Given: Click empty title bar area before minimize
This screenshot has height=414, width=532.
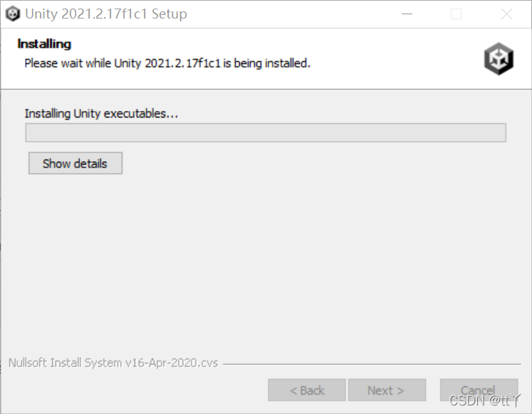Looking at the screenshot, I should click(292, 14).
